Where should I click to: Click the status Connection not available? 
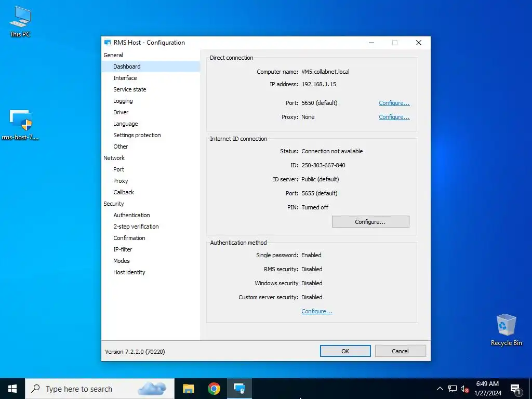[x=332, y=151]
